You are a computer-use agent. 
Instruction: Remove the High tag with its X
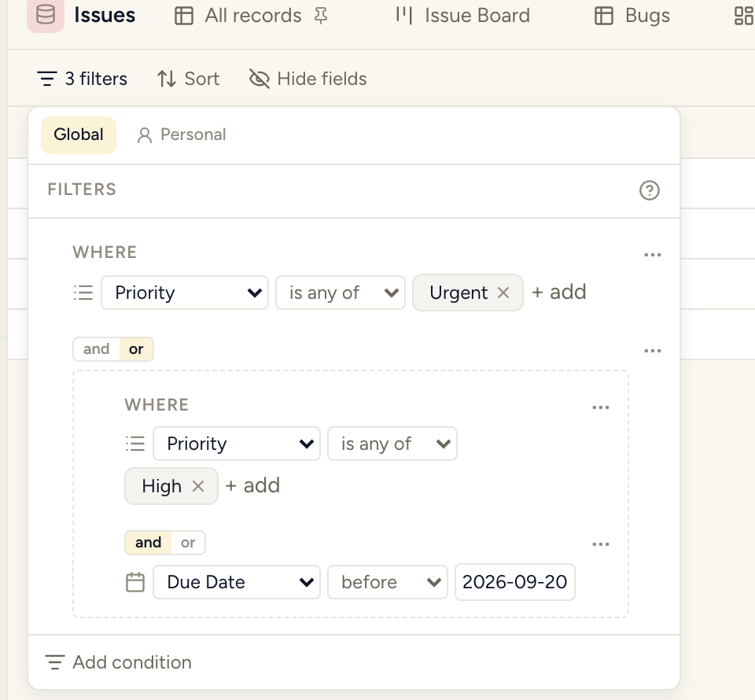[x=198, y=486]
